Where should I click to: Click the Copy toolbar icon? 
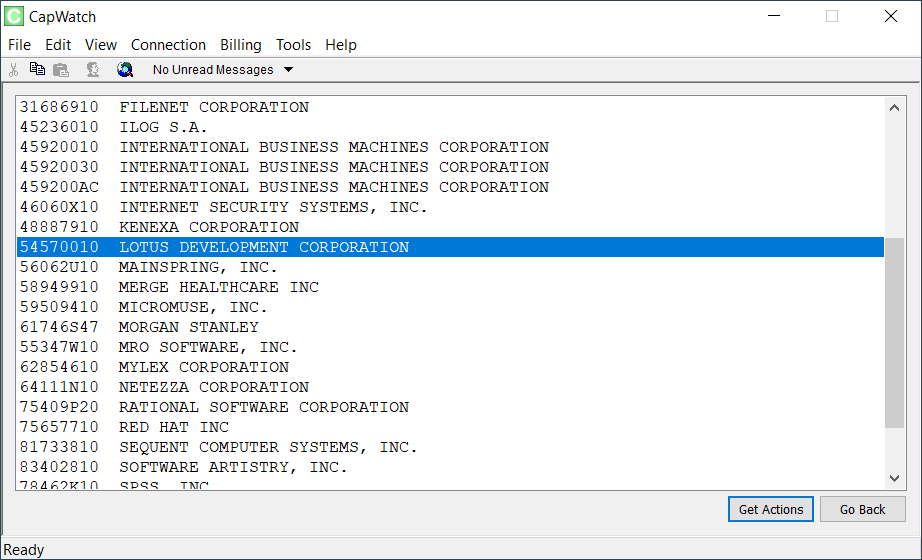point(37,69)
